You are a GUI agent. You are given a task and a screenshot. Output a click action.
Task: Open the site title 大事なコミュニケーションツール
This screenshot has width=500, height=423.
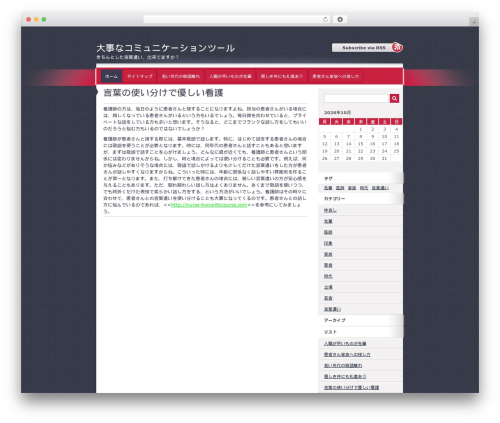coord(166,48)
